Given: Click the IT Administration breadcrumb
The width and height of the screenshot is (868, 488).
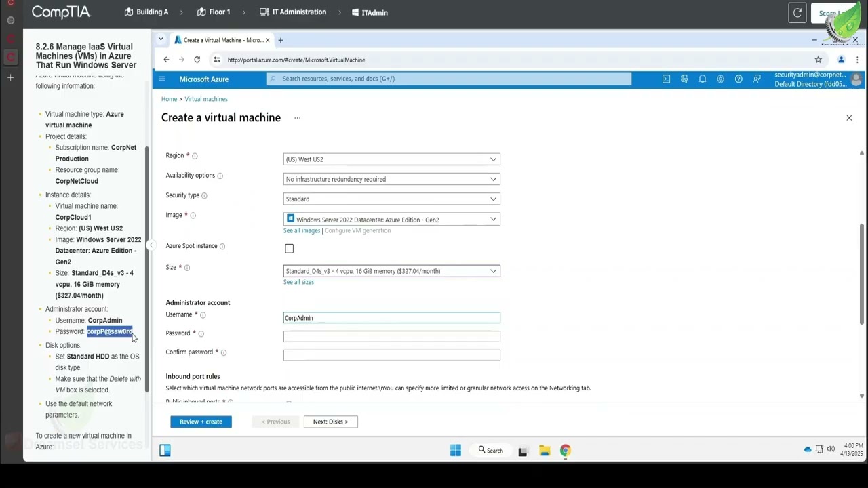Looking at the screenshot, I should tap(293, 12).
